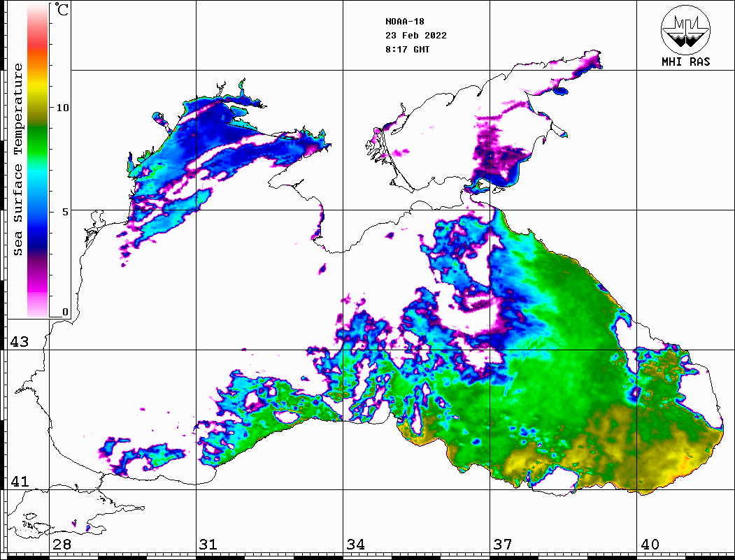
Task: Click the longitude label '37'
Action: click(x=503, y=544)
